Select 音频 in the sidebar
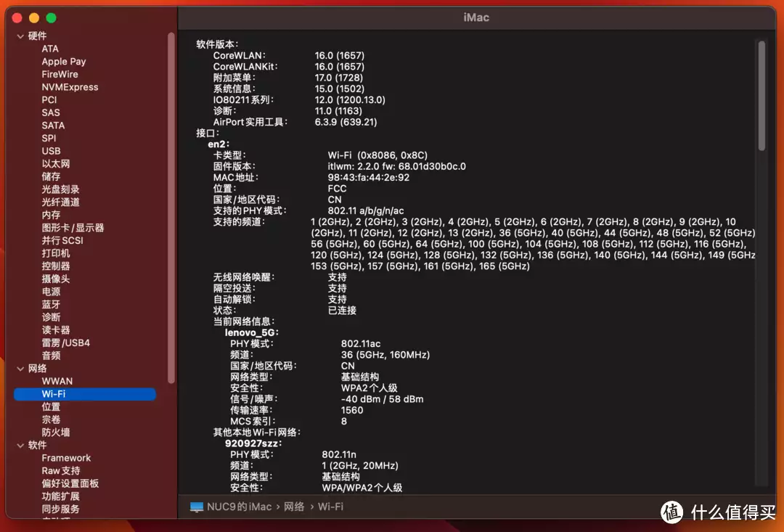Image resolution: width=784 pixels, height=532 pixels. click(51, 356)
